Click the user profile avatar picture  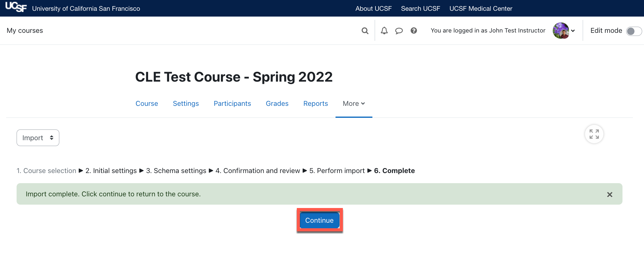click(x=561, y=31)
